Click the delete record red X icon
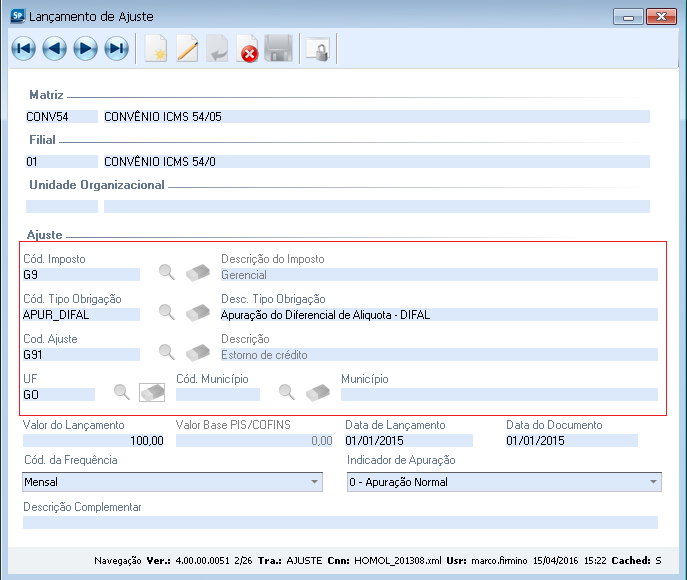687x580 pixels. (x=248, y=49)
